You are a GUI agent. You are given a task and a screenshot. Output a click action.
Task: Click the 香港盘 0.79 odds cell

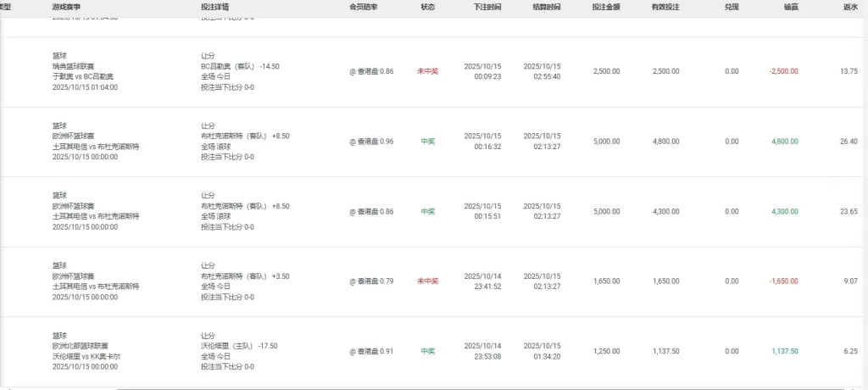[x=371, y=281]
